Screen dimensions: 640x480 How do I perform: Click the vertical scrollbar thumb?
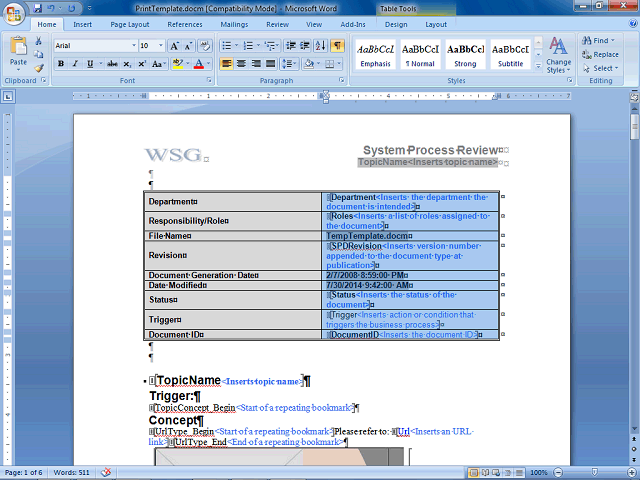tap(634, 127)
